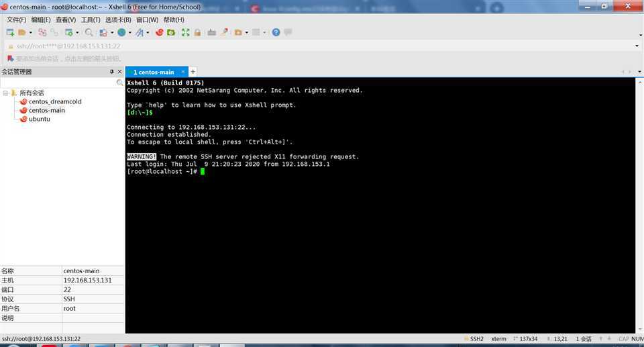
Task: Expand the globe encoding dropdown arrow
Action: [129, 32]
